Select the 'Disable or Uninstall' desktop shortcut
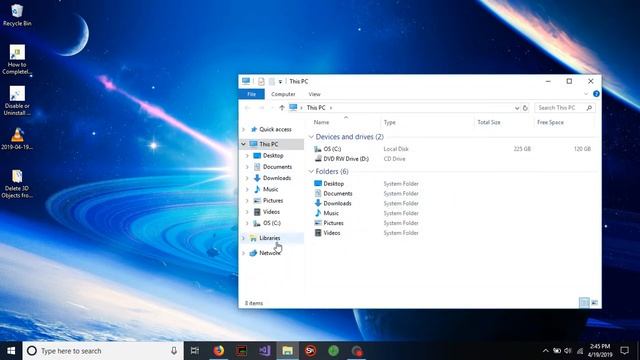The height and width of the screenshot is (360, 640). [17, 101]
